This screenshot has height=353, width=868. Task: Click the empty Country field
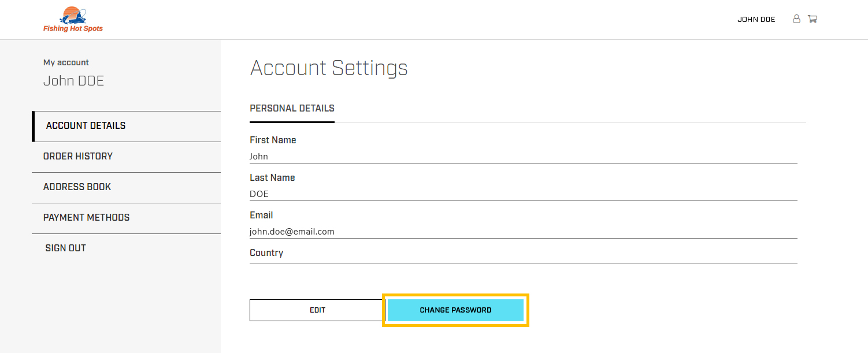[x=524, y=261]
